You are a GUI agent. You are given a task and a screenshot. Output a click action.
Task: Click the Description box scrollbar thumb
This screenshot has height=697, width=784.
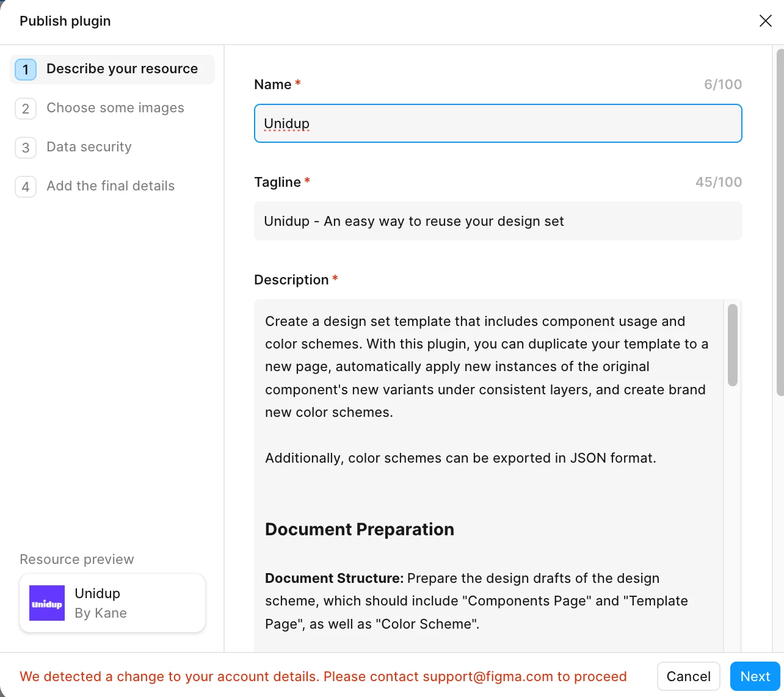[733, 345]
